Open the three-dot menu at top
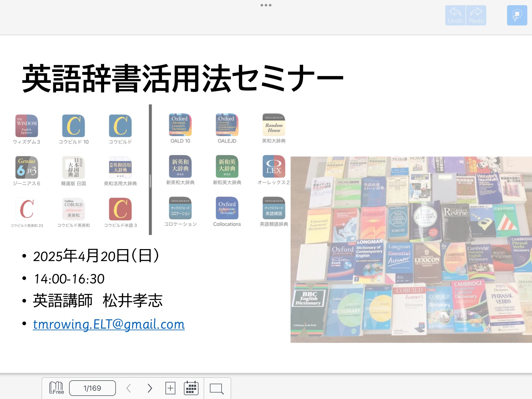Image resolution: width=532 pixels, height=399 pixels. click(x=266, y=5)
